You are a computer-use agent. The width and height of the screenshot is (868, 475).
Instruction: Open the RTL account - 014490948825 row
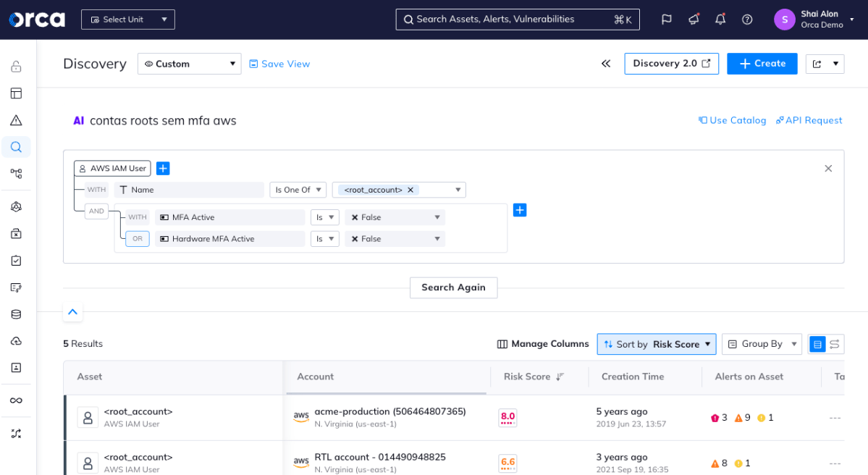[380, 458]
